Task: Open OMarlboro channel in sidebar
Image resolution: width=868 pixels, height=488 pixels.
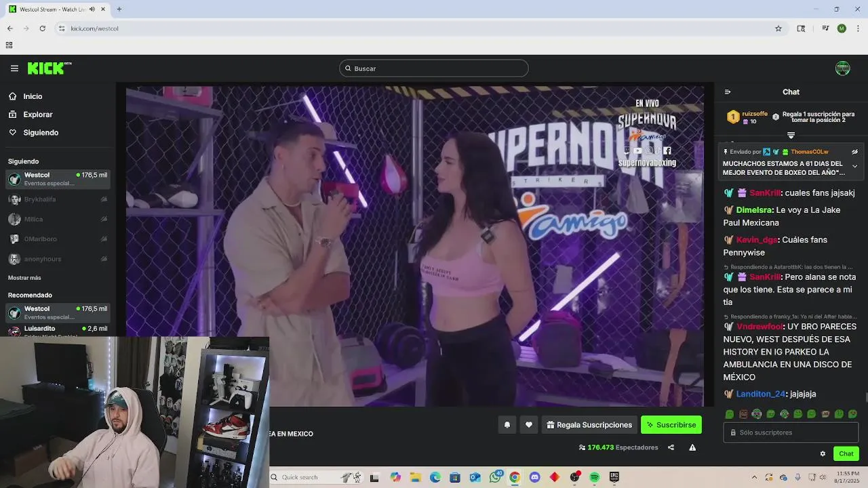Action: tap(58, 239)
